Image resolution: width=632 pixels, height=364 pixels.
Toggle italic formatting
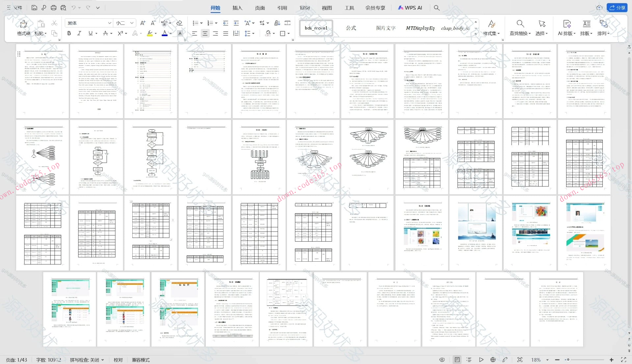pyautogui.click(x=79, y=34)
